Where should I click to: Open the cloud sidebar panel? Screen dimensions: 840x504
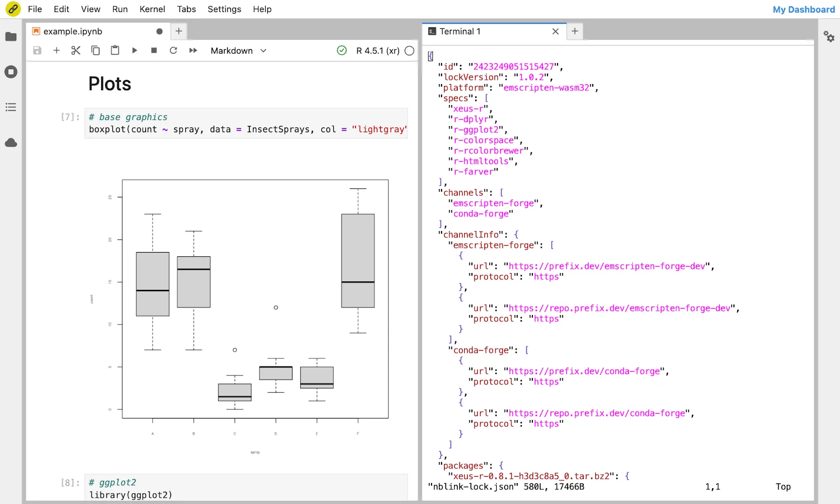(x=11, y=143)
